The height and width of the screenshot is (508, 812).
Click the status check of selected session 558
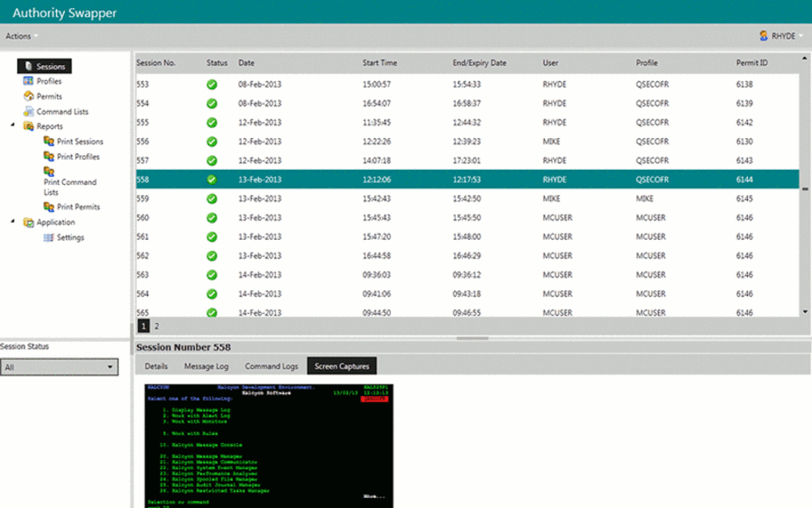click(212, 180)
